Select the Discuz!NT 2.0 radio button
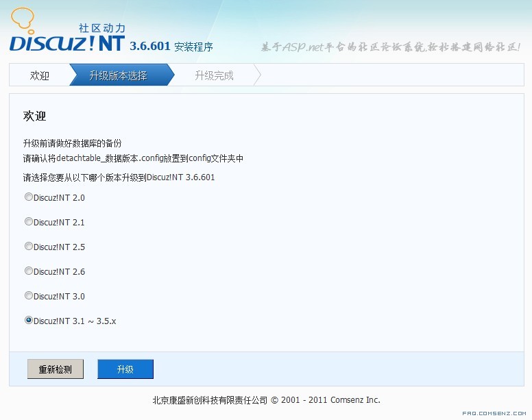 [x=29, y=197]
